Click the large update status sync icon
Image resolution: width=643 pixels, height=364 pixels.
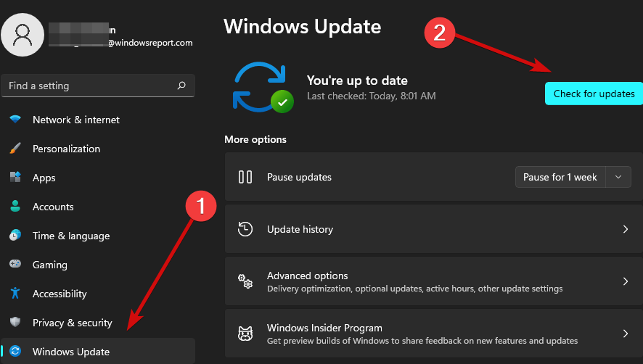coord(263,87)
